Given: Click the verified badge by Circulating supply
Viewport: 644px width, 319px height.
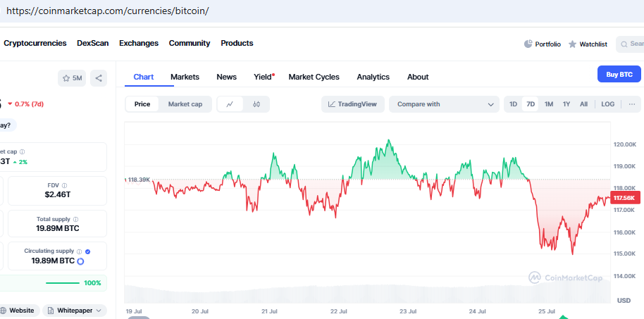Looking at the screenshot, I should (88, 251).
